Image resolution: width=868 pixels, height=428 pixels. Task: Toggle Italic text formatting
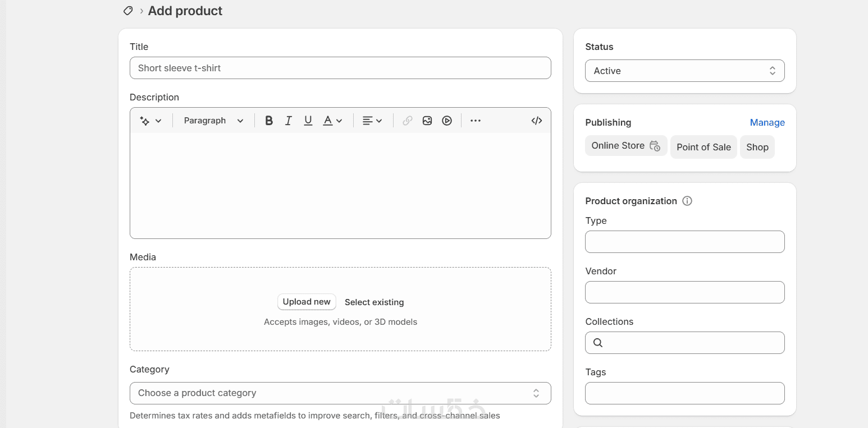289,121
